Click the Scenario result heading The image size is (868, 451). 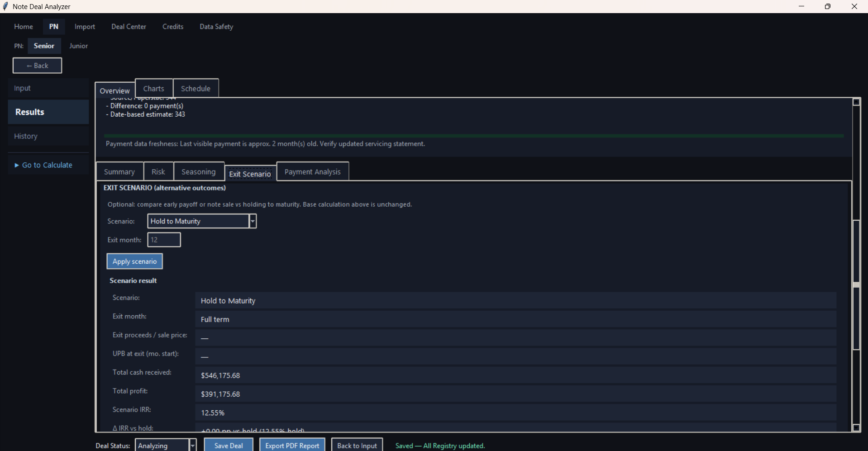pos(133,280)
